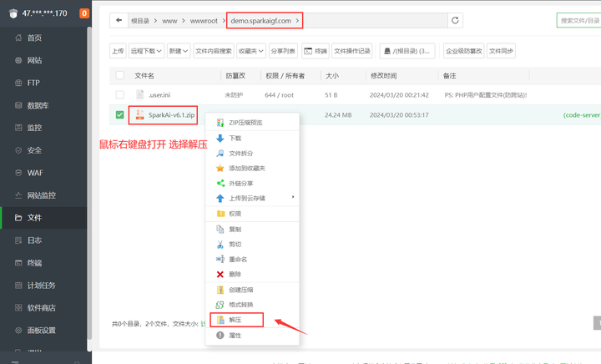
Task: Click the back arrow in path bar
Action: [x=120, y=20]
